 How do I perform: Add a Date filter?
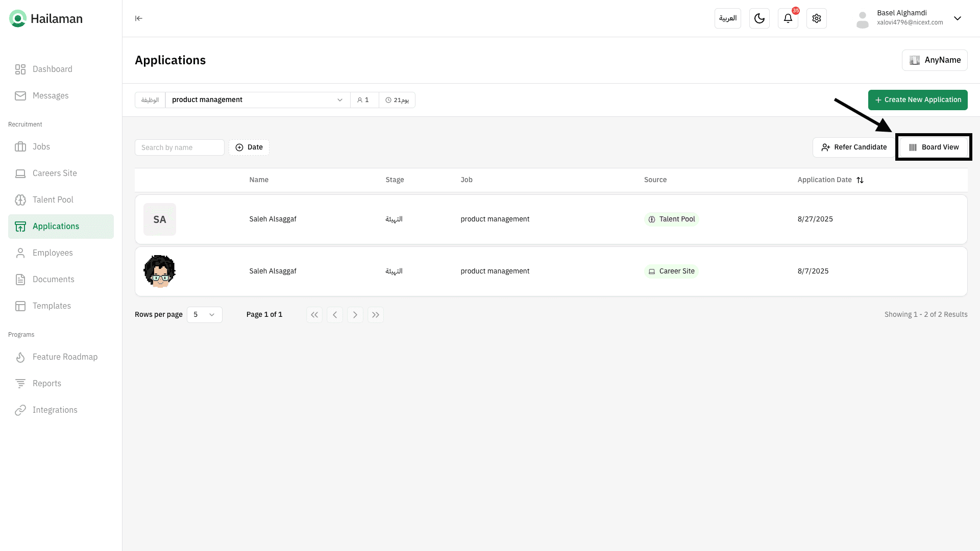[249, 147]
